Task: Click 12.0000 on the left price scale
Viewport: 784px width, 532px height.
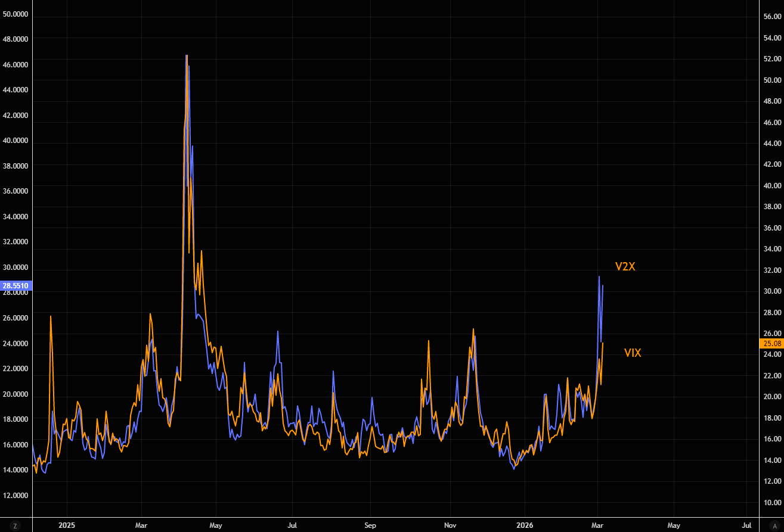Action: tap(16, 495)
